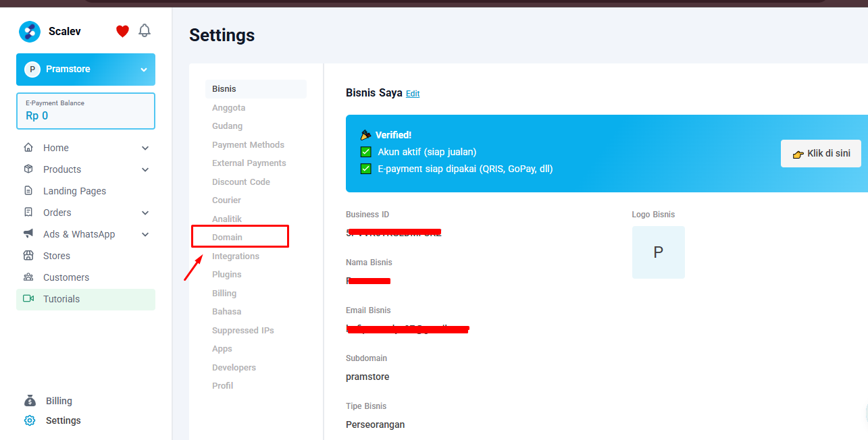Expand the Ads & WhatsApp chevron

click(x=145, y=234)
